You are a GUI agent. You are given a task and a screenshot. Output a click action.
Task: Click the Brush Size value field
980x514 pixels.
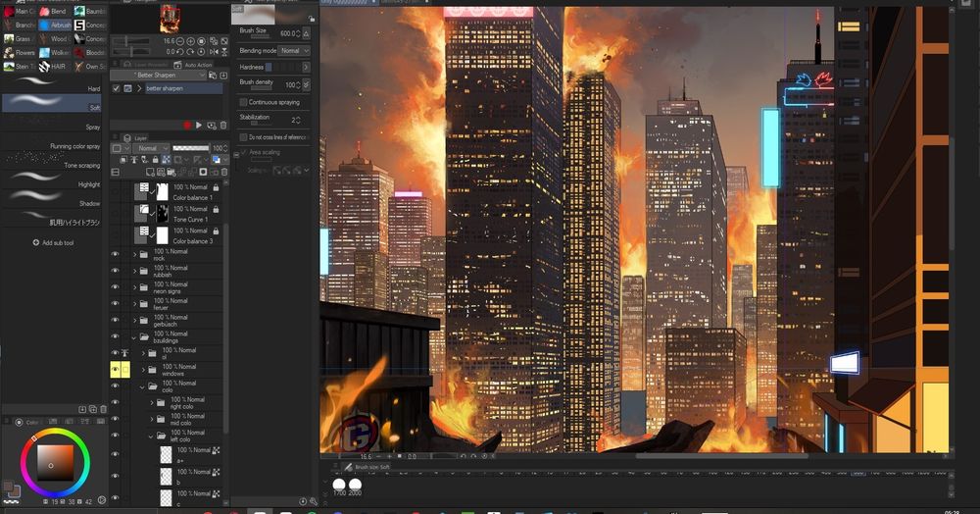click(x=286, y=33)
